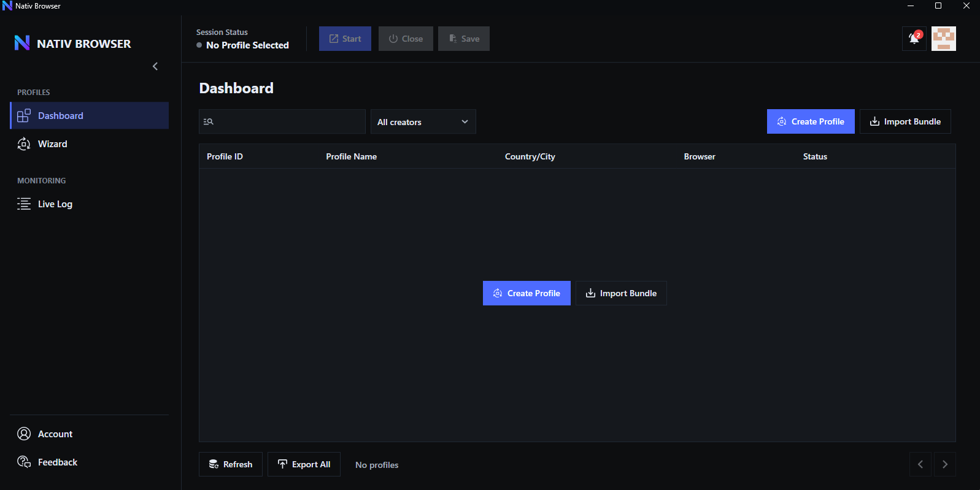This screenshot has height=490, width=980.
Task: Open the Feedback page
Action: (90, 462)
